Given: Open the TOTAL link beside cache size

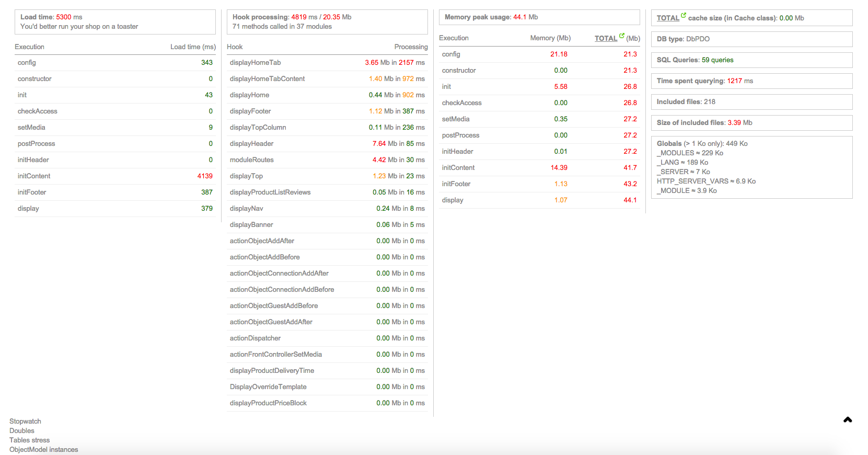Looking at the screenshot, I should coord(668,18).
